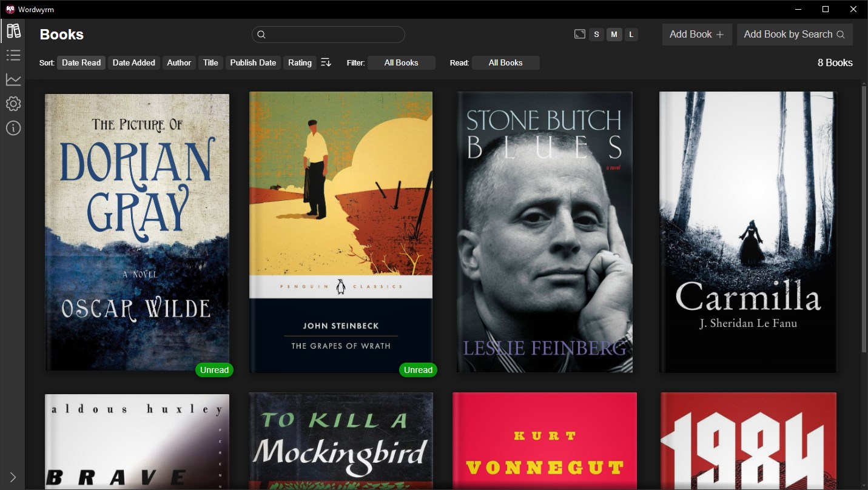Screen dimensions: 868x490
Task: Click the 8 Books count text
Action: point(835,62)
